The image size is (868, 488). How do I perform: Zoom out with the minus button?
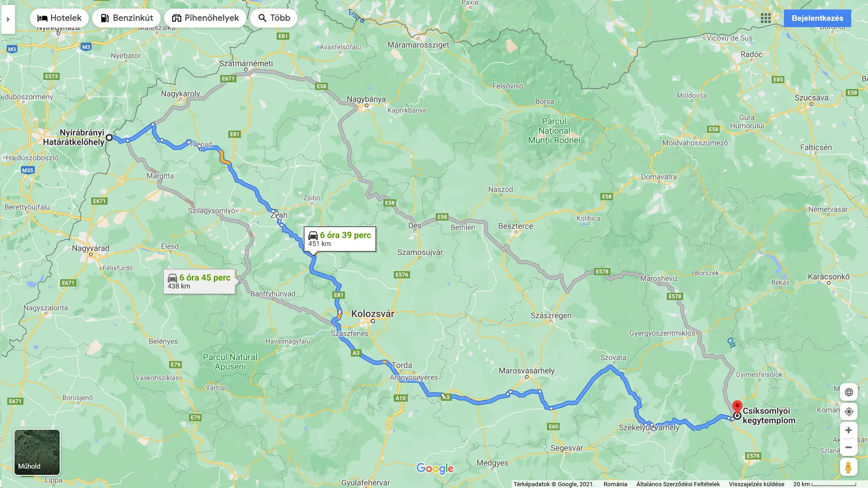point(849,447)
